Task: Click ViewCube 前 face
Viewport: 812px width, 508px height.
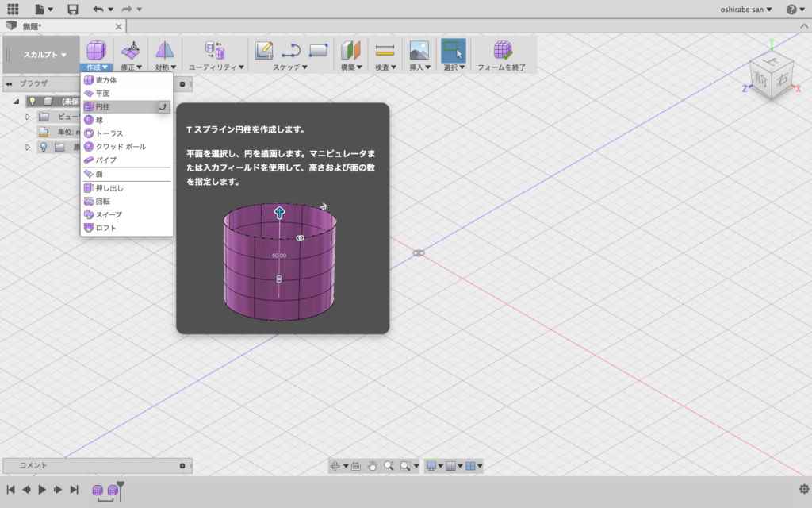Action: point(760,79)
